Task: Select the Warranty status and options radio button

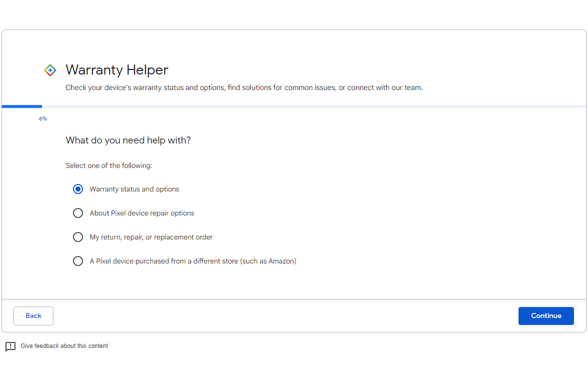Action: [78, 189]
